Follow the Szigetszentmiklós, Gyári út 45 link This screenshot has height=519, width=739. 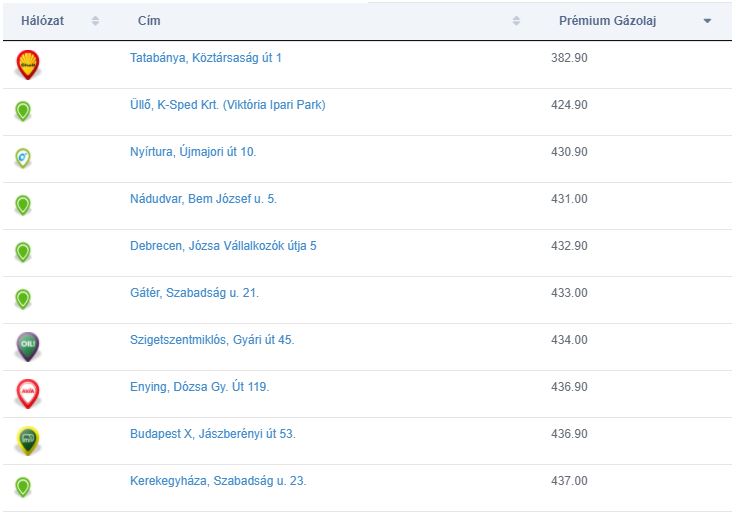[x=212, y=340]
